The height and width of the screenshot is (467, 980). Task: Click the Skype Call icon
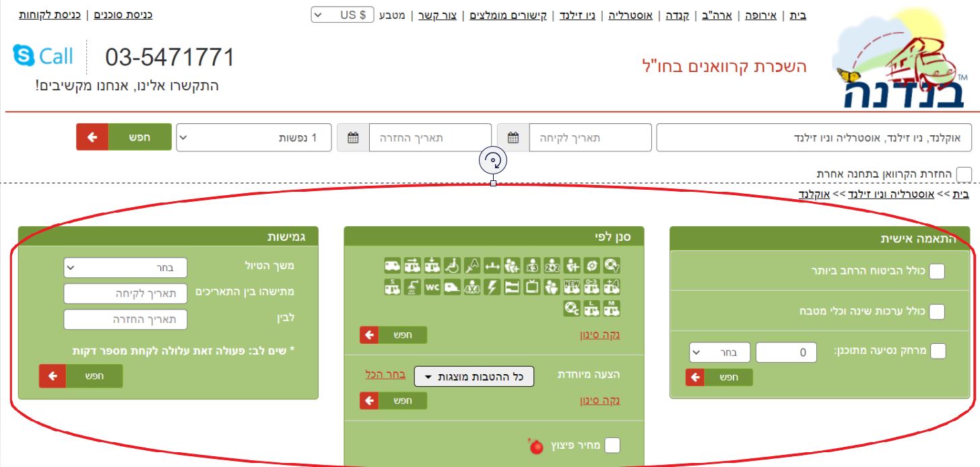coord(42,57)
